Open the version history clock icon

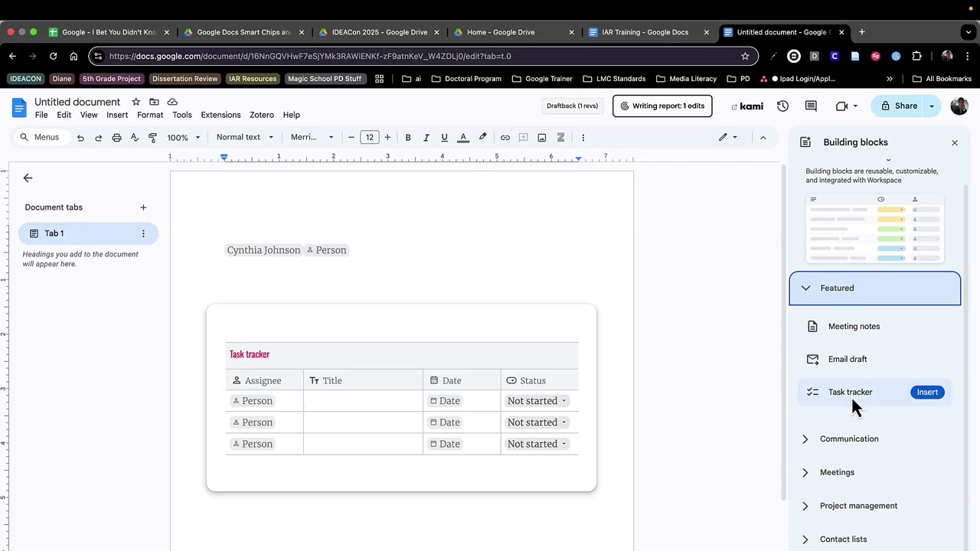(x=782, y=106)
